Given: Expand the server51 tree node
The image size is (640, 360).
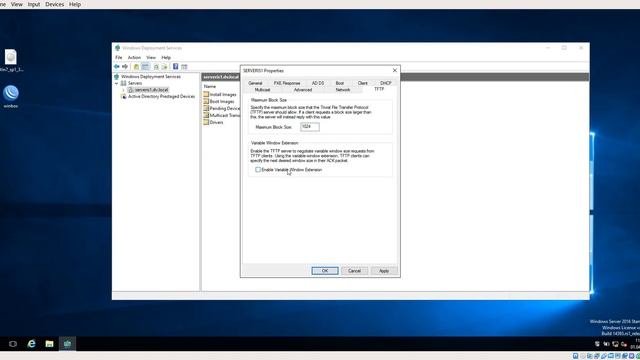Looking at the screenshot, I should (x=124, y=90).
